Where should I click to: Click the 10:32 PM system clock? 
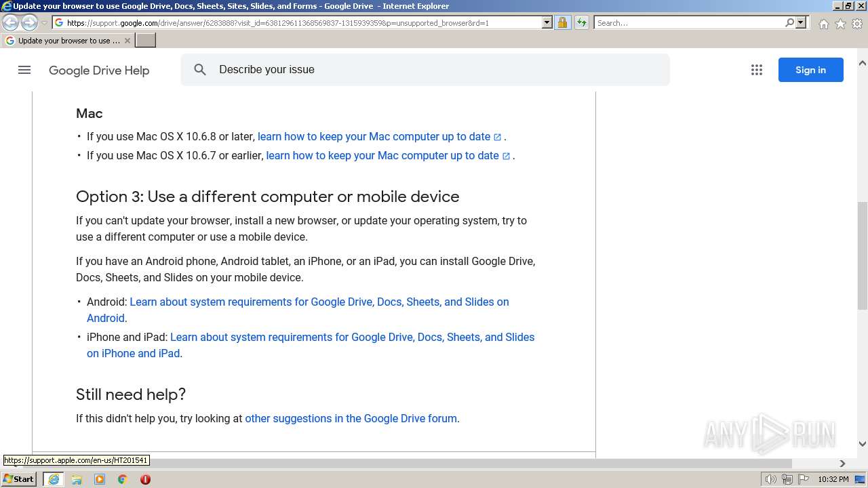tap(833, 479)
